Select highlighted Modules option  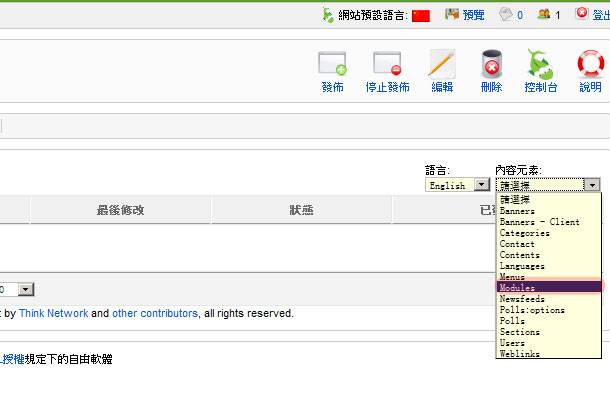click(x=549, y=287)
